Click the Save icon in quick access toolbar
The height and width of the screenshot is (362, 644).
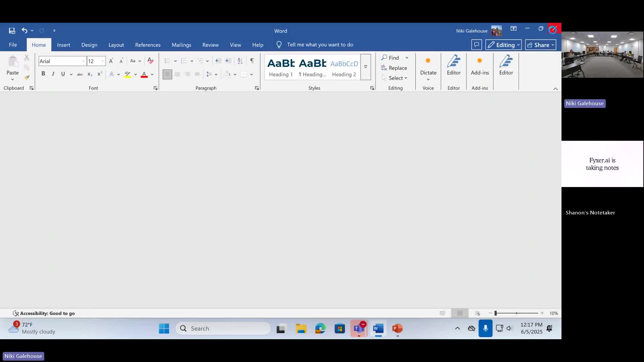pos(12,31)
